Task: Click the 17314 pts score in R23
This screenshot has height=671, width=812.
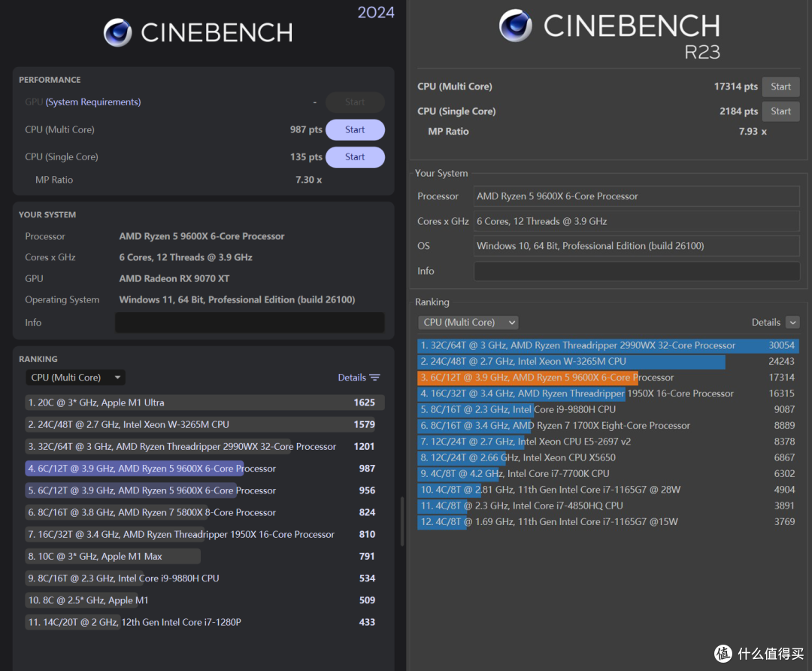Action: pos(735,87)
